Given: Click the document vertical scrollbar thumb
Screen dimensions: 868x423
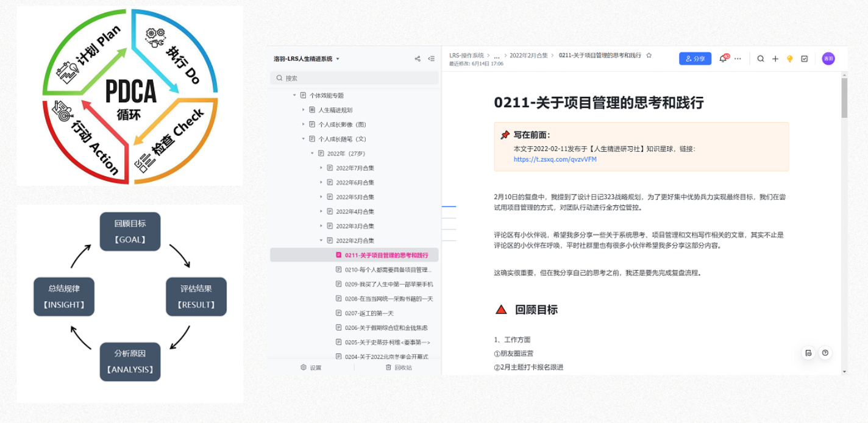Looking at the screenshot, I should 844,98.
